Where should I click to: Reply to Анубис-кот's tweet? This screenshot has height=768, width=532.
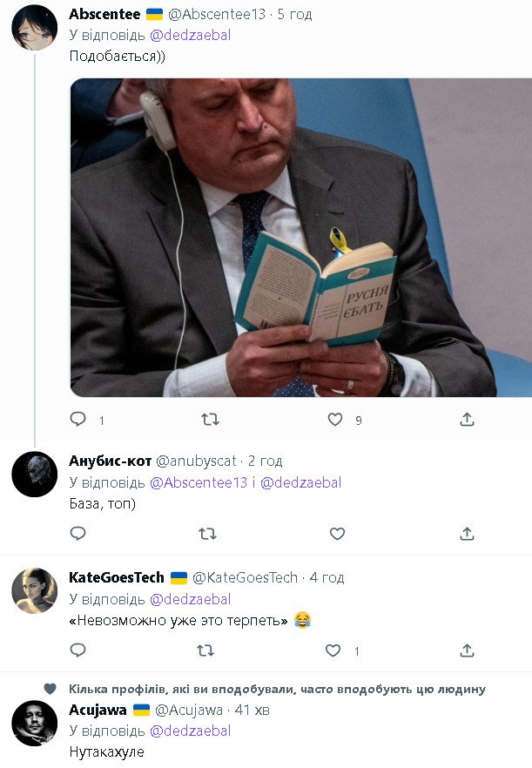(78, 533)
